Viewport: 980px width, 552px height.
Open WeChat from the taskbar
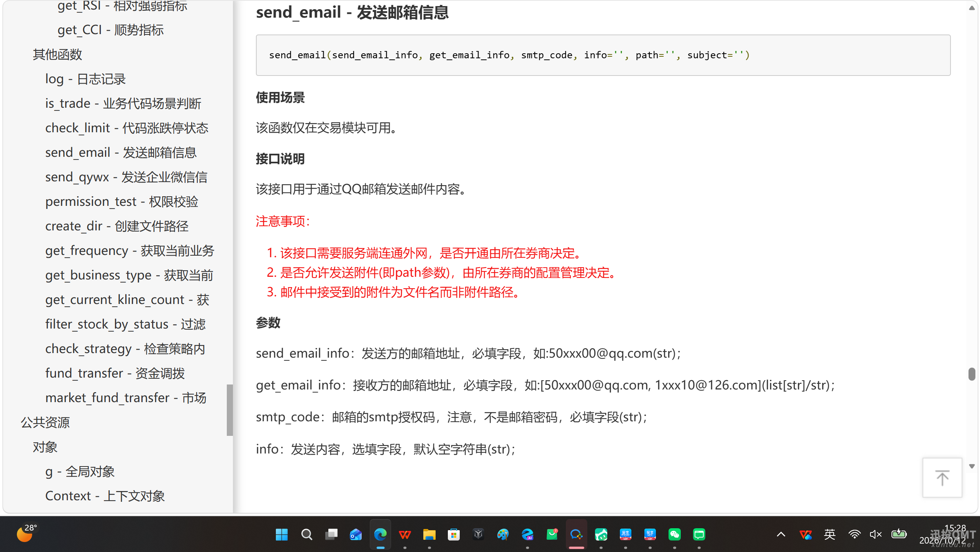[x=674, y=534]
